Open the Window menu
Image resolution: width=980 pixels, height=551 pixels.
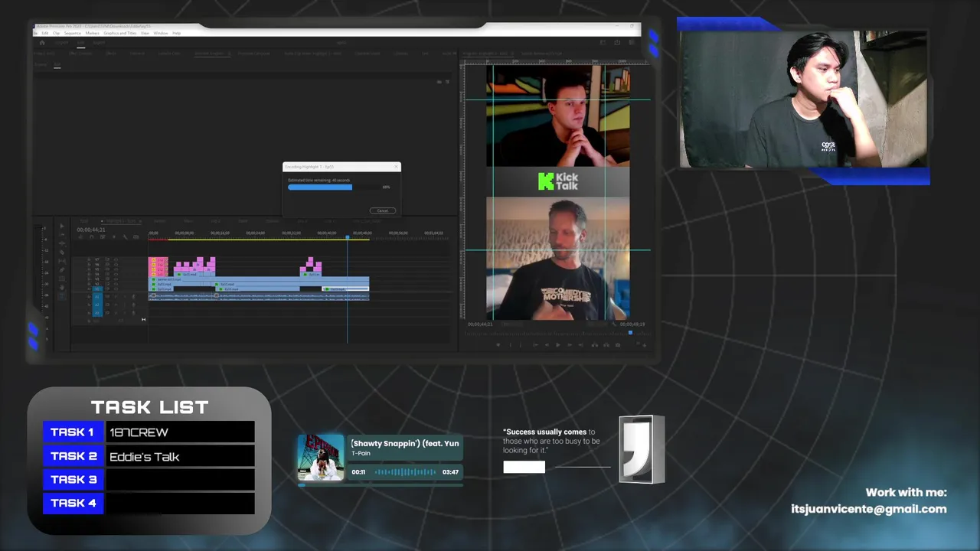tap(161, 33)
